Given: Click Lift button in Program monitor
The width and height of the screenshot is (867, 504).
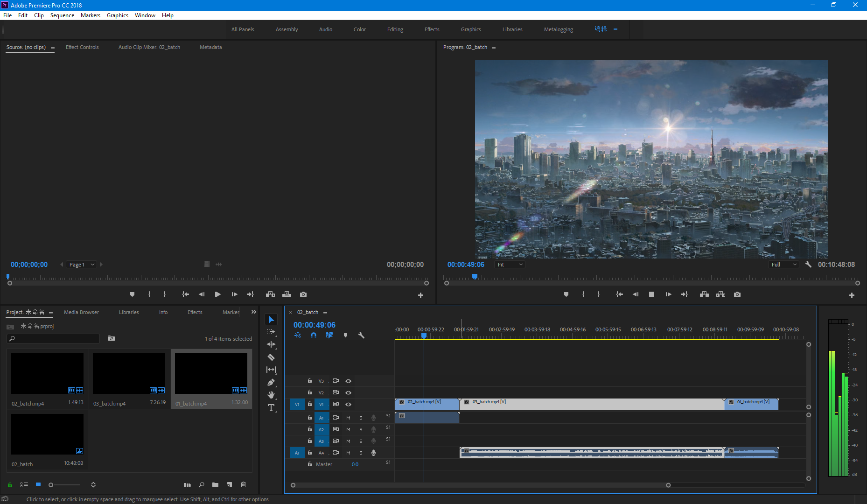Looking at the screenshot, I should click(x=704, y=294).
